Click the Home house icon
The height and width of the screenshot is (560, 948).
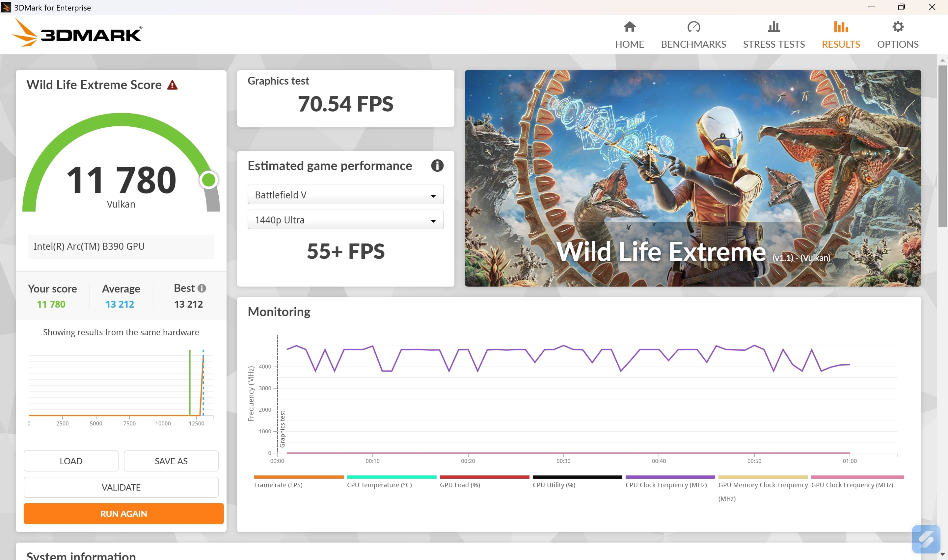coord(629,27)
